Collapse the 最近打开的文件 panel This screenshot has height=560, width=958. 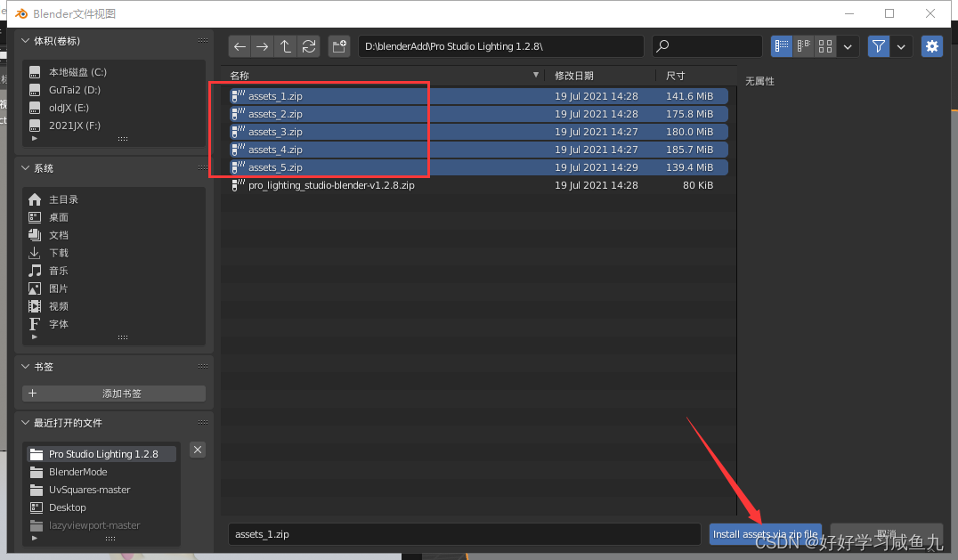25,423
